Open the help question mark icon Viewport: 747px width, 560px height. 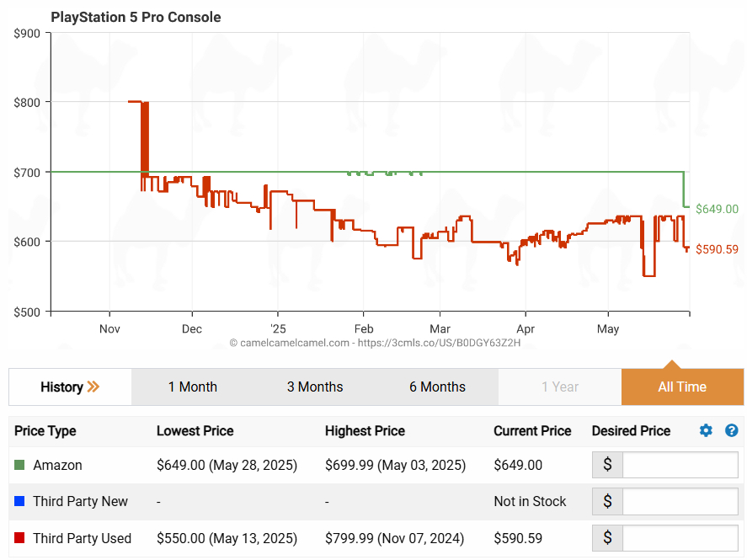pyautogui.click(x=731, y=430)
